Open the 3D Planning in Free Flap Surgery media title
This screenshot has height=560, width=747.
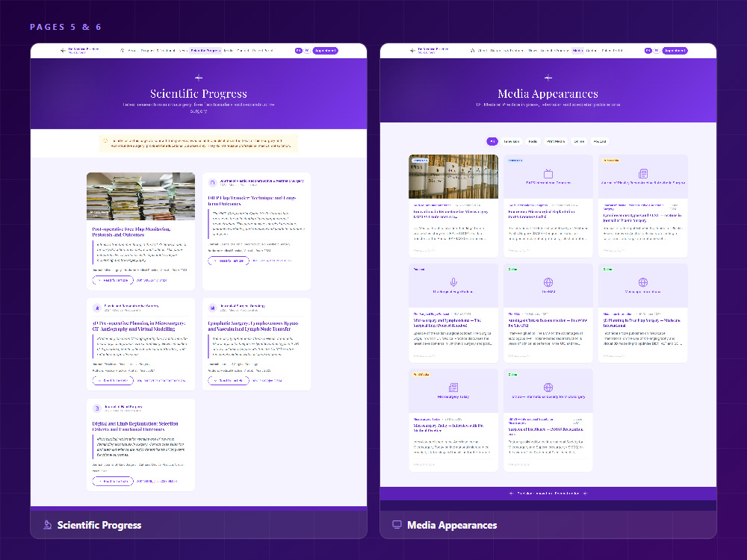pyautogui.click(x=642, y=323)
